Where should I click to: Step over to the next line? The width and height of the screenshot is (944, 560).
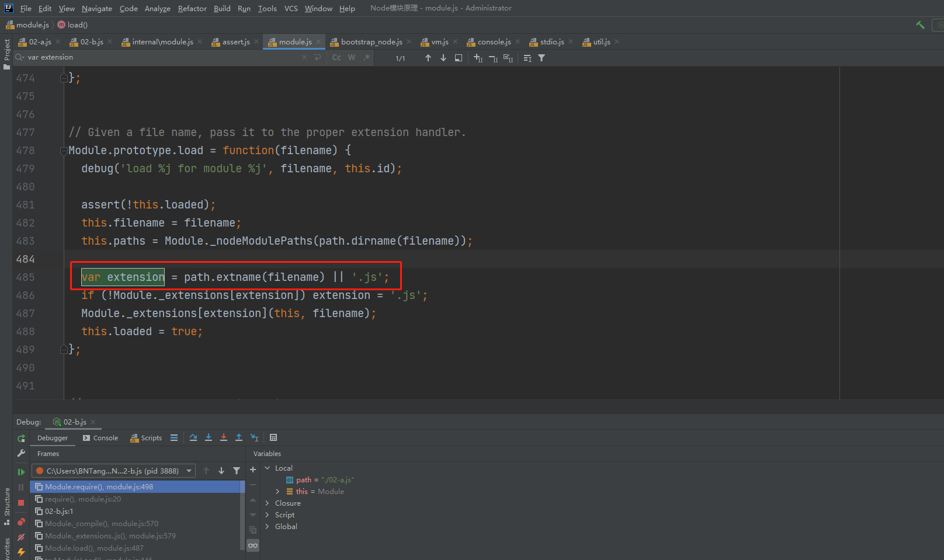[x=193, y=437]
